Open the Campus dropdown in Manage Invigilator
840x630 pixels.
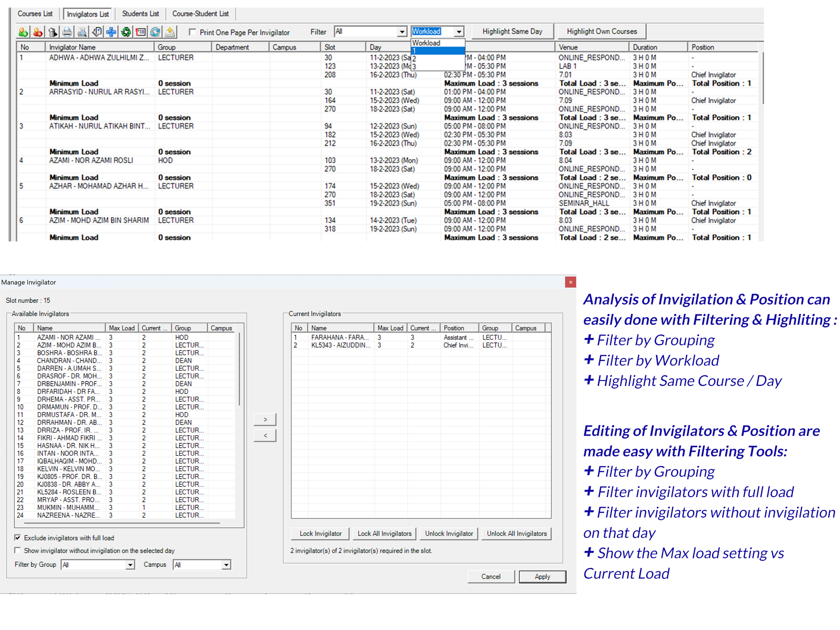click(x=226, y=565)
